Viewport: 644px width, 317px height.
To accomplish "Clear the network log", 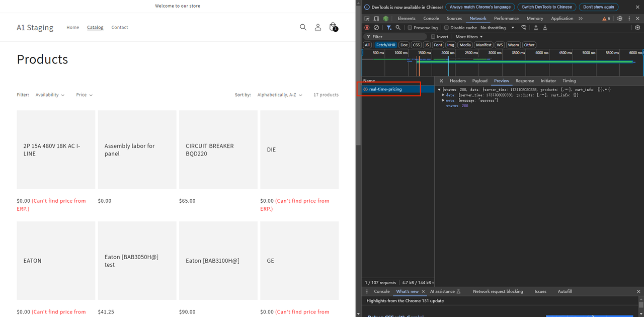I will [x=376, y=28].
